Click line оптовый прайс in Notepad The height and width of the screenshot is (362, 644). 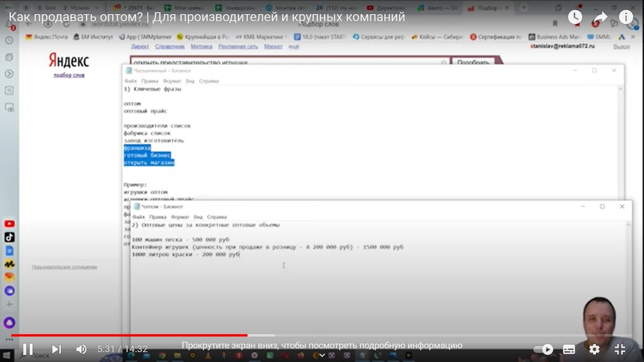point(145,111)
